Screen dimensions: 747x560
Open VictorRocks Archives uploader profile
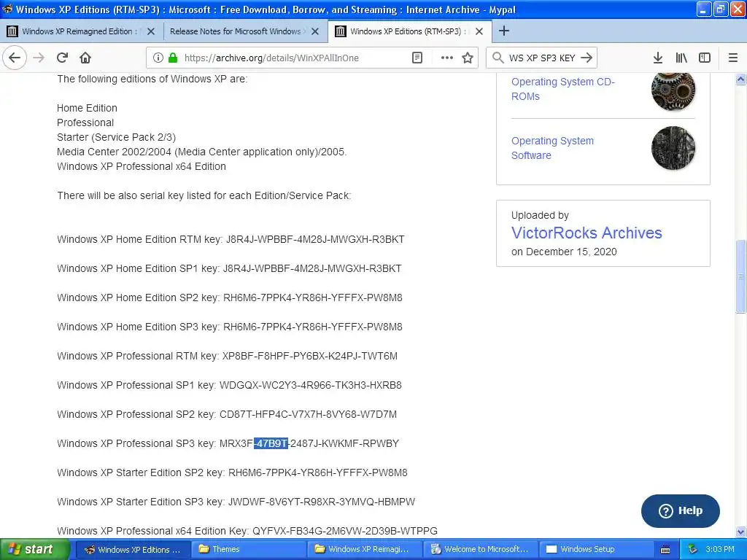587,233
